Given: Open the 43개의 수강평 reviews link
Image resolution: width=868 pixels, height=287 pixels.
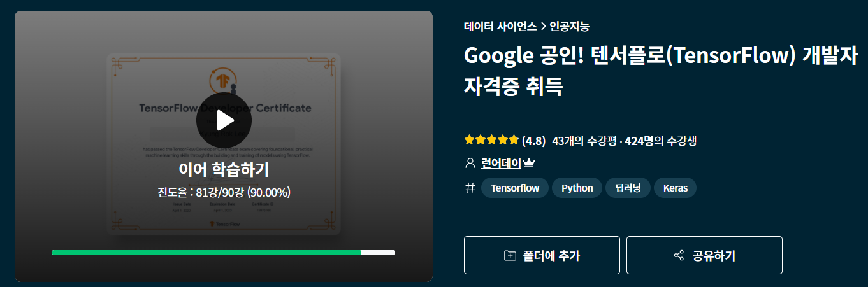Looking at the screenshot, I should click(584, 141).
